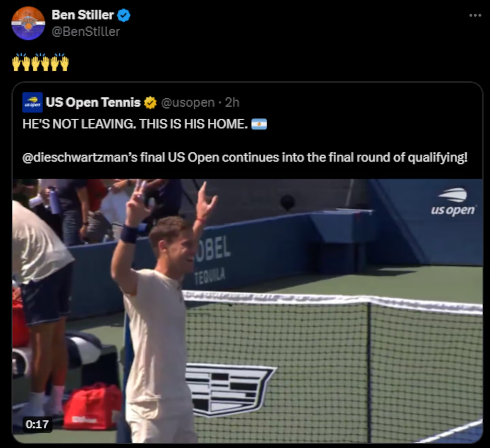Open Ben Stiller's display name link
The width and height of the screenshot is (490, 448).
coord(83,15)
